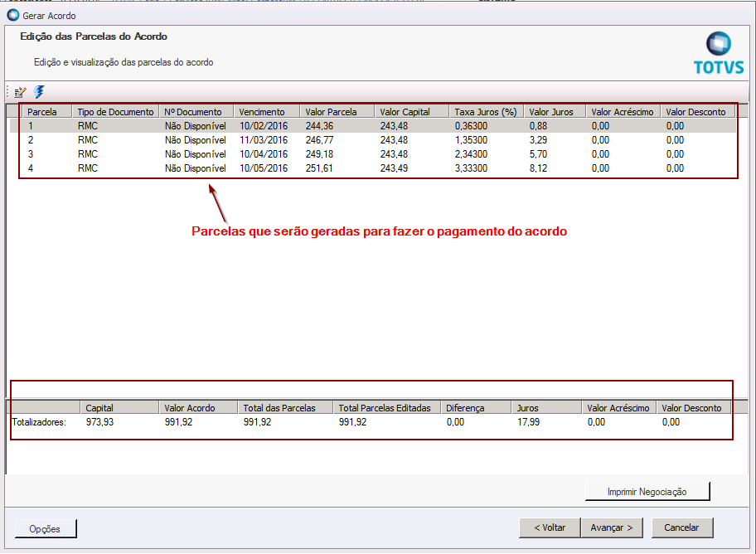The image size is (756, 554).
Task: Click the Gerar Acordo window icon
Action: tap(12, 15)
